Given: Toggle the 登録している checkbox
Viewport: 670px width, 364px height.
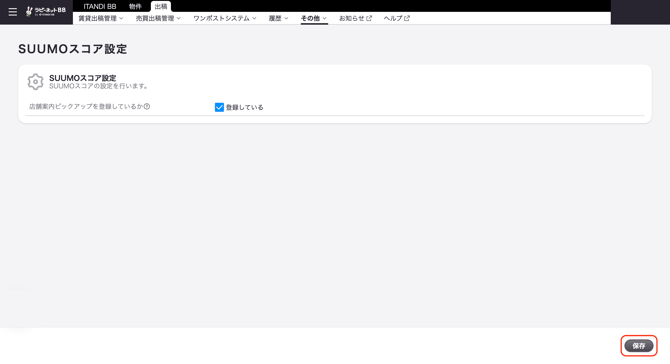Looking at the screenshot, I should click(x=219, y=107).
